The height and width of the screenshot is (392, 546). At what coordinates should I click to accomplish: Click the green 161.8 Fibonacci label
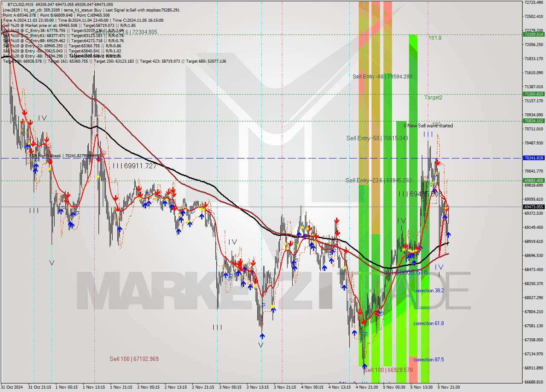[435, 38]
